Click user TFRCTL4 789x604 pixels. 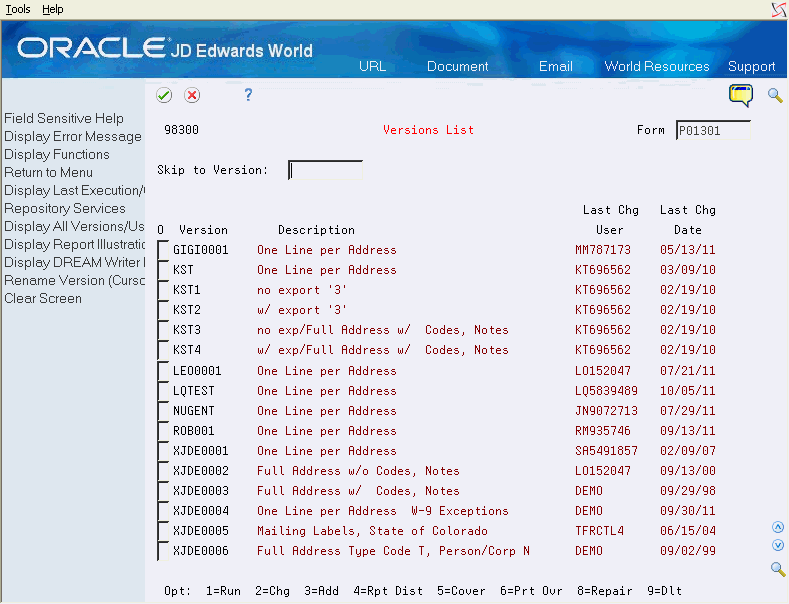click(599, 531)
